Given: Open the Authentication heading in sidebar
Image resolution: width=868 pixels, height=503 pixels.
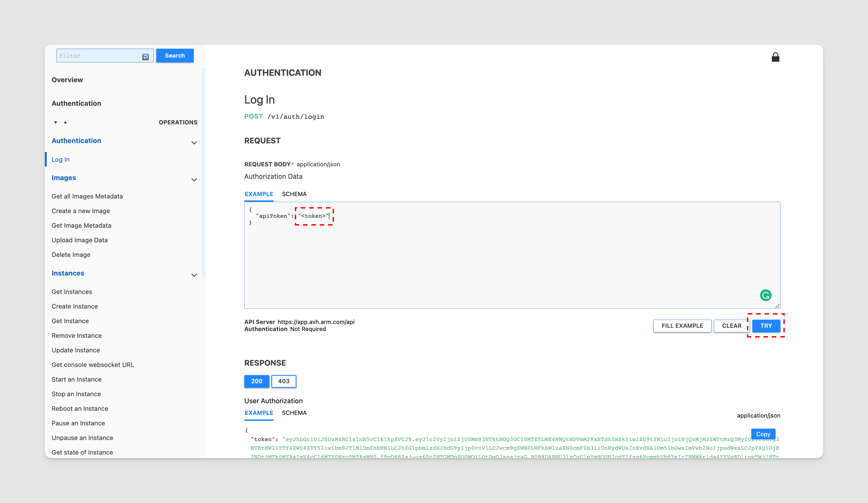Looking at the screenshot, I should (76, 103).
